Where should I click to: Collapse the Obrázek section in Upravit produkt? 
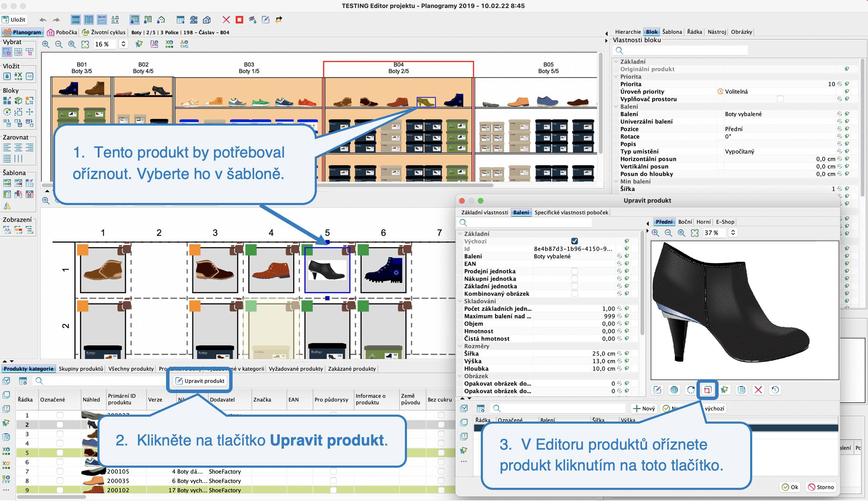tap(460, 376)
